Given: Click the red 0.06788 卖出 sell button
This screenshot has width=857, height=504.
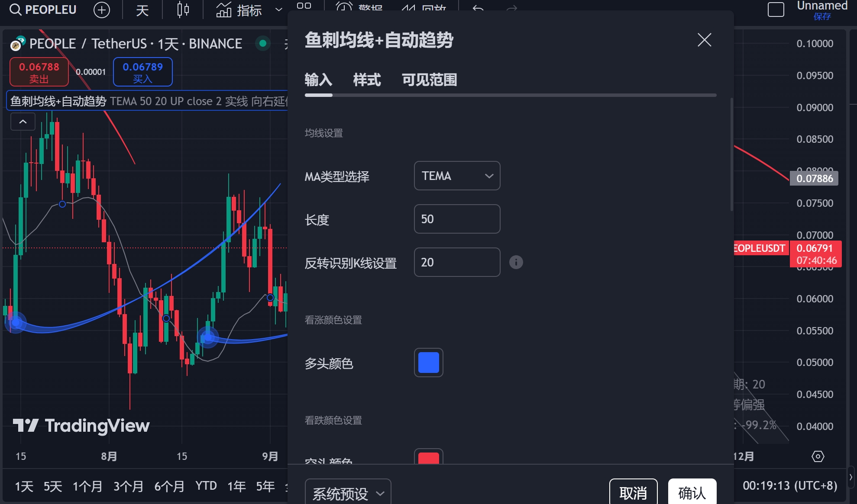Looking at the screenshot, I should [39, 72].
